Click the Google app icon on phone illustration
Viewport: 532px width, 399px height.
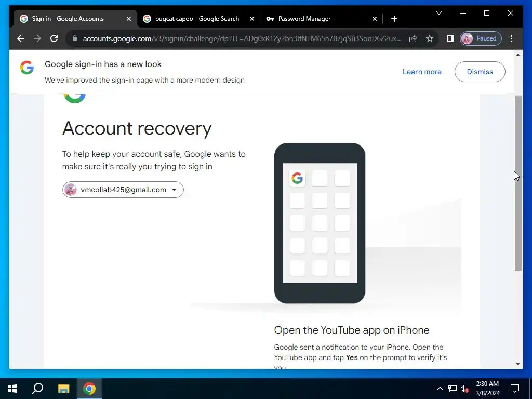(x=297, y=178)
